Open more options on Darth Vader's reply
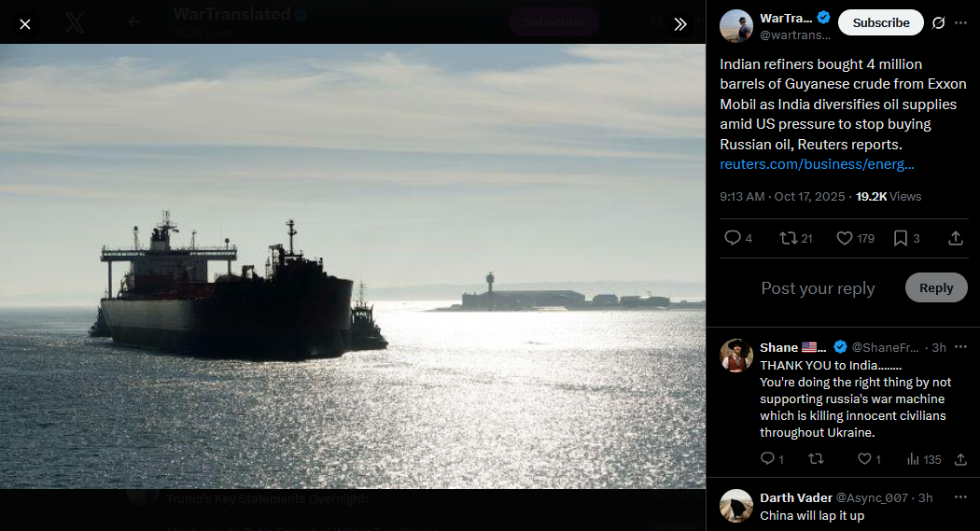This screenshot has width=980, height=531. point(960,497)
